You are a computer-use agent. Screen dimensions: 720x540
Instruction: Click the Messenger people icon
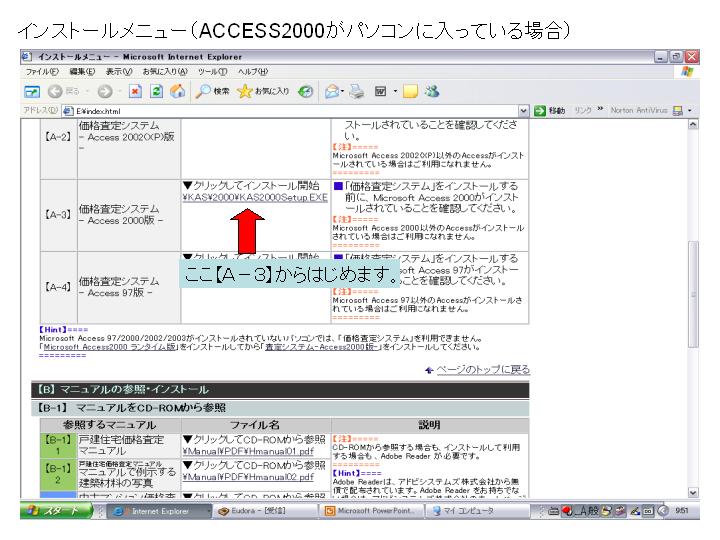[432, 91]
